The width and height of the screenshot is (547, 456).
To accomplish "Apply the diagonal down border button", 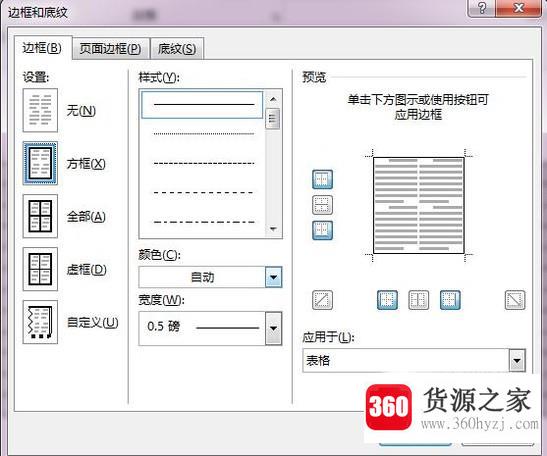I will [515, 300].
